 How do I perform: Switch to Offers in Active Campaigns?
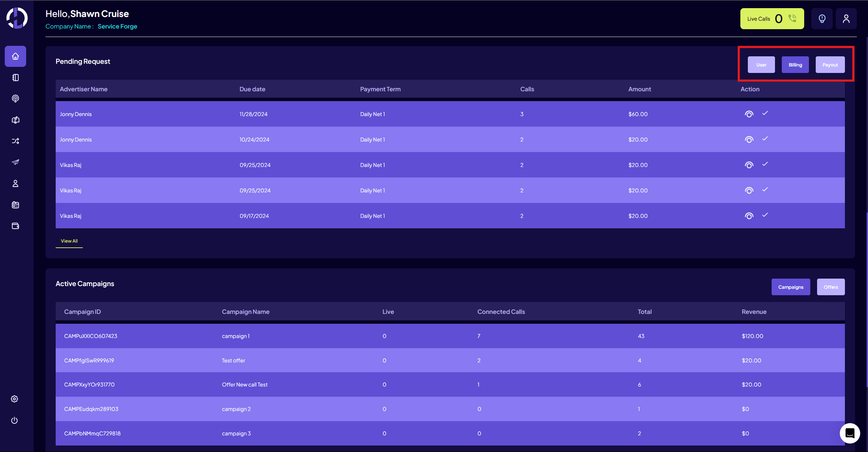coord(831,287)
